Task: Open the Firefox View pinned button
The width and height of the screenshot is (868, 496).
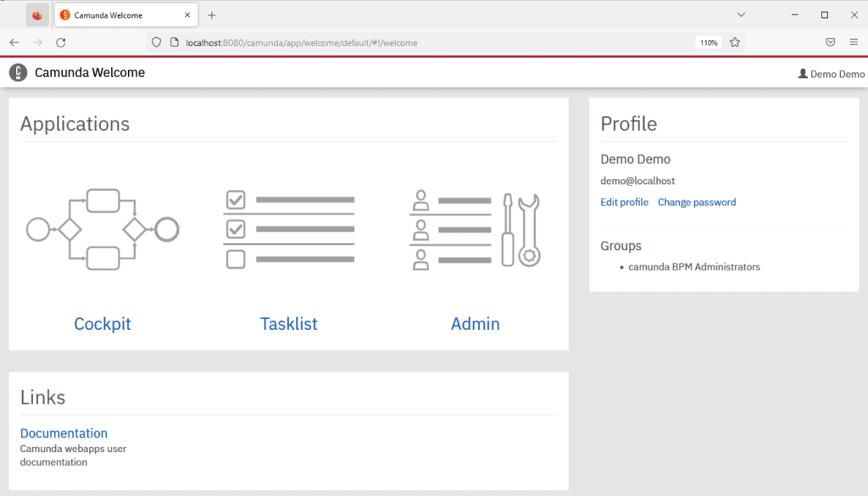Action: (x=37, y=15)
